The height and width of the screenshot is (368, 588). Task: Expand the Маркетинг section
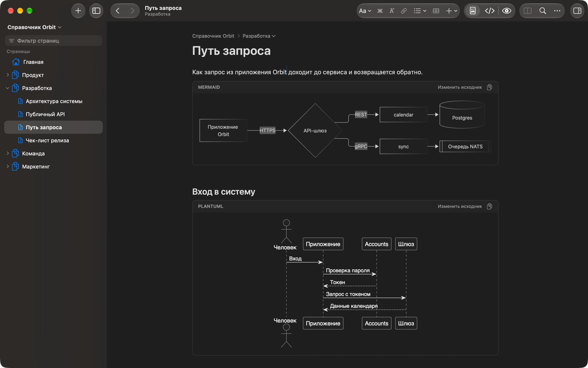point(7,166)
